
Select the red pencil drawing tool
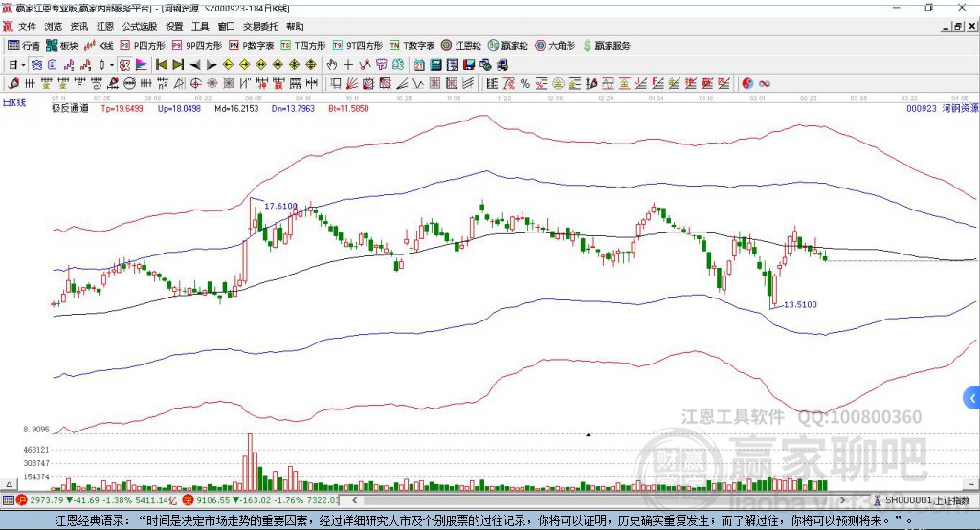click(x=13, y=84)
